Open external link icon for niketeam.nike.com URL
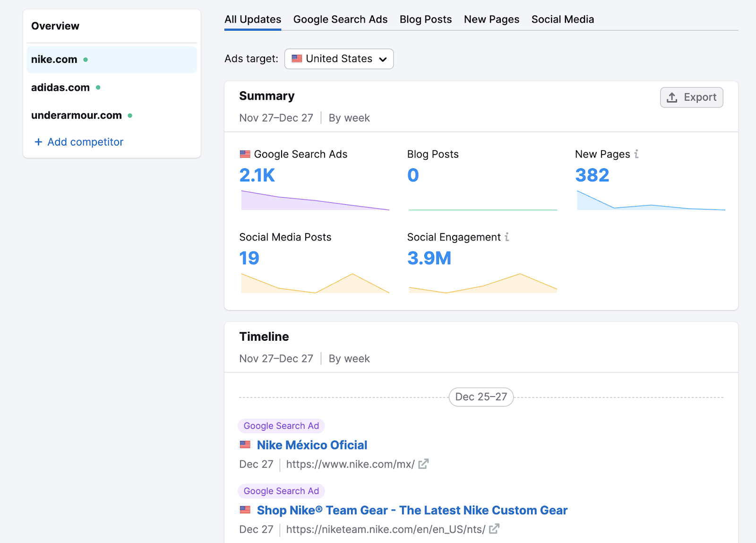Viewport: 756px width, 543px height. coord(494,529)
